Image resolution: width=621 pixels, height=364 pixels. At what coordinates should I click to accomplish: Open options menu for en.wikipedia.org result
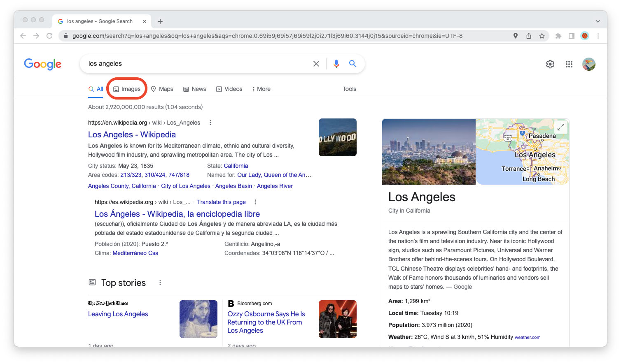210,123
